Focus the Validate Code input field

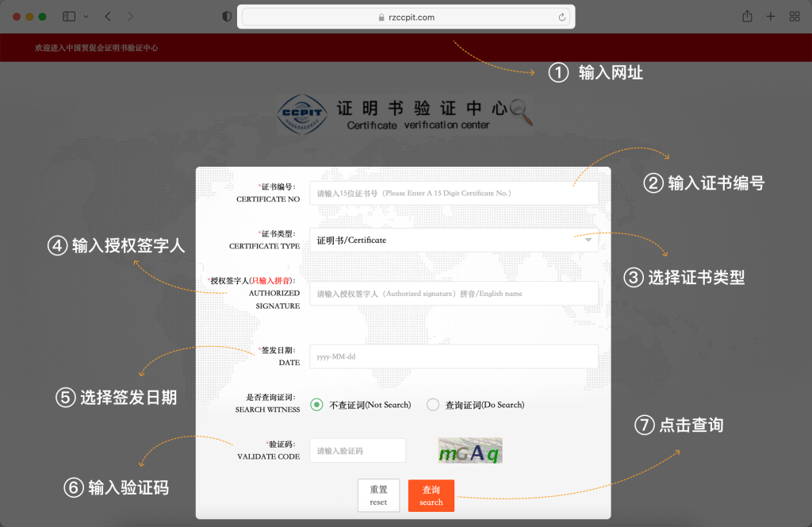click(x=358, y=450)
